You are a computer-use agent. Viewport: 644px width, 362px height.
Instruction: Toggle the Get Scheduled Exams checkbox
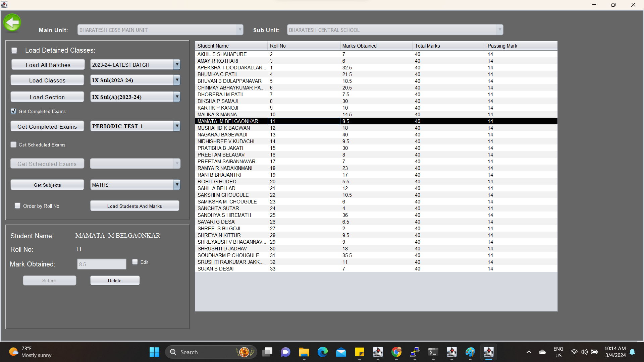13,145
